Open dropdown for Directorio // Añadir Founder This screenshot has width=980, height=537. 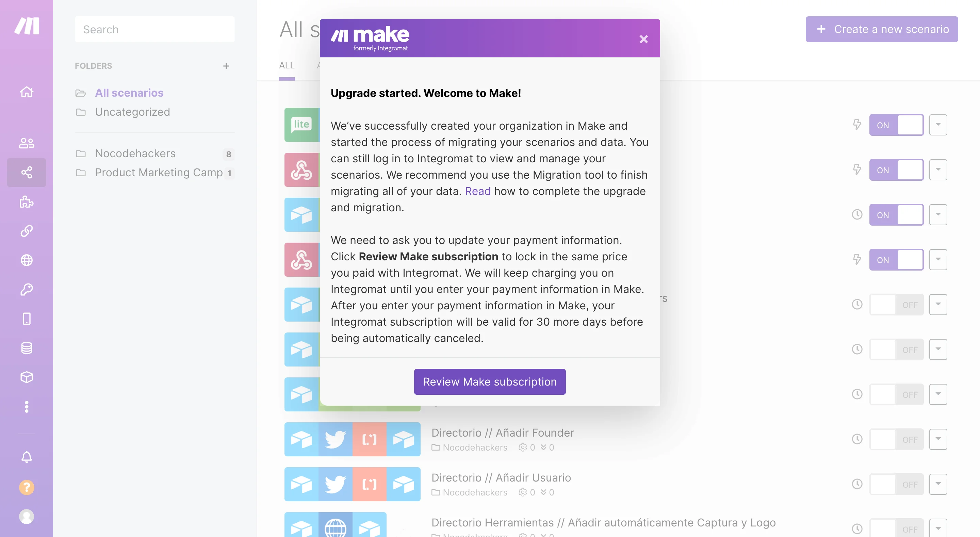[x=938, y=439]
